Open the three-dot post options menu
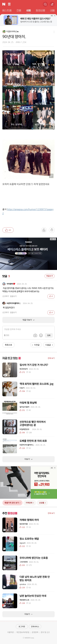Viewport: 57px width, 644px height. pyautogui.click(x=54, y=32)
